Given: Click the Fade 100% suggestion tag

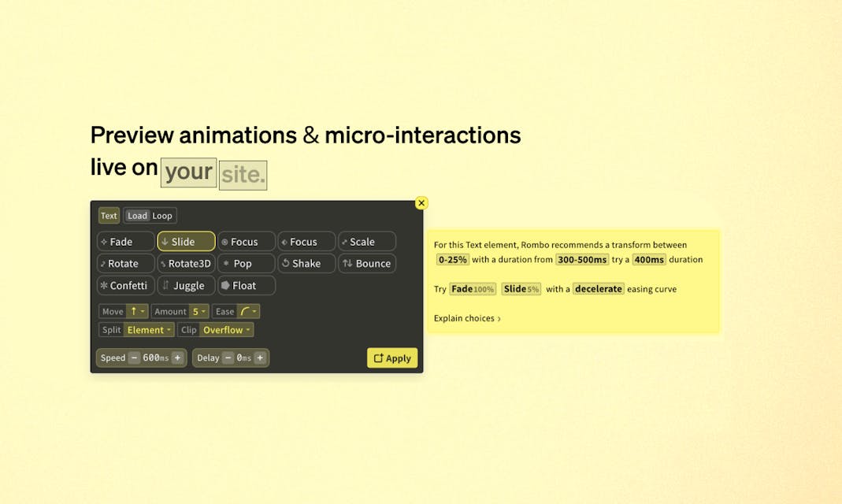Looking at the screenshot, I should click(x=473, y=289).
